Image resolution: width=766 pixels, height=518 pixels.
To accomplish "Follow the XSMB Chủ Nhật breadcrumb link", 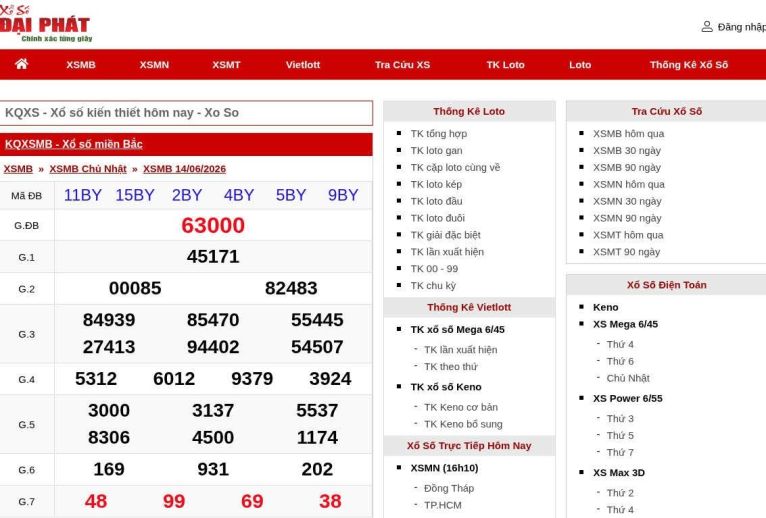I will coord(88,169).
